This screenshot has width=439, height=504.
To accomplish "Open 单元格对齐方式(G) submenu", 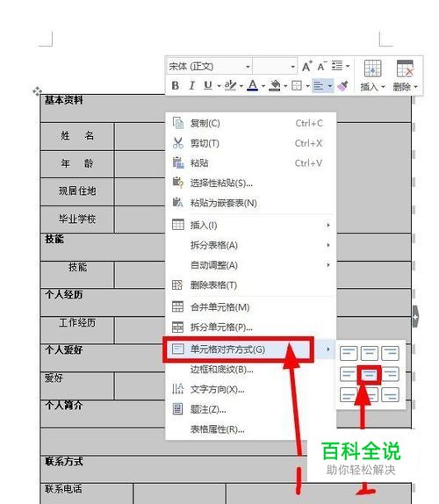I will pos(251,349).
